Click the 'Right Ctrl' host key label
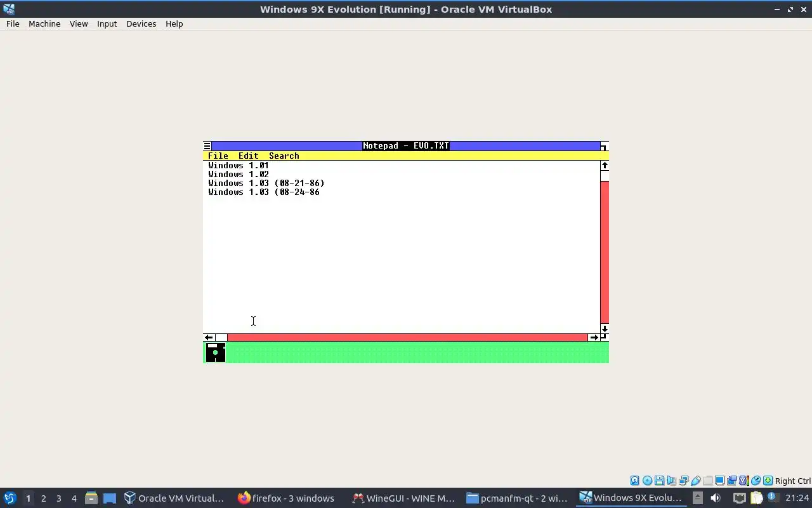The width and height of the screenshot is (812, 508). pos(792,481)
